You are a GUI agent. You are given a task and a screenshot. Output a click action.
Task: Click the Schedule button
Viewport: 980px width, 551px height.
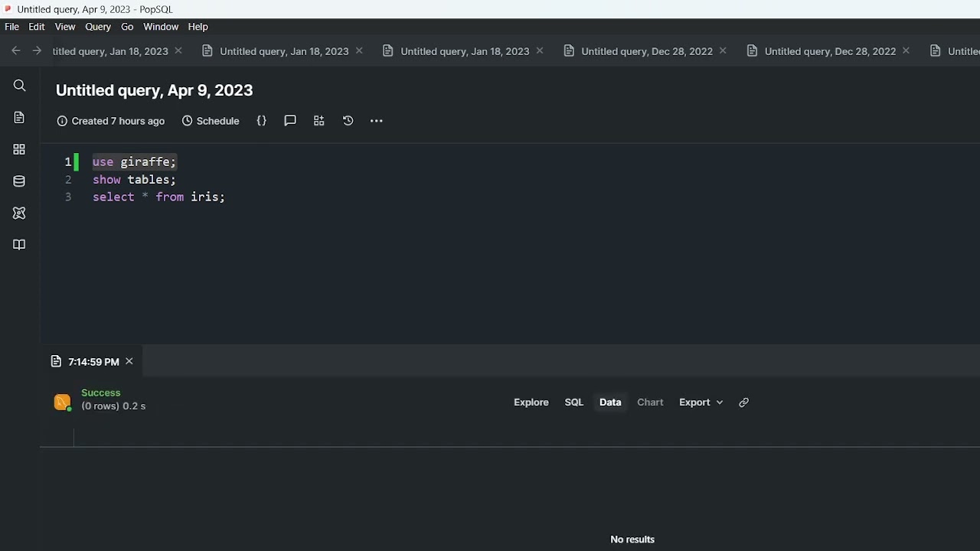point(211,121)
